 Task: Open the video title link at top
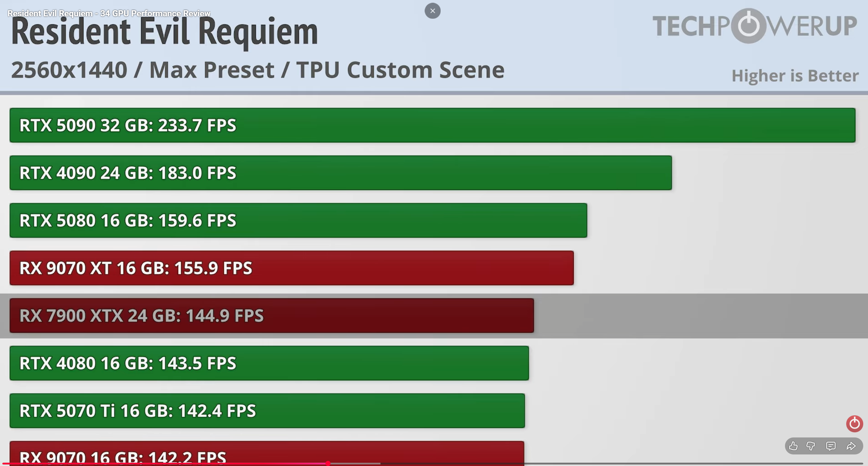click(x=109, y=13)
